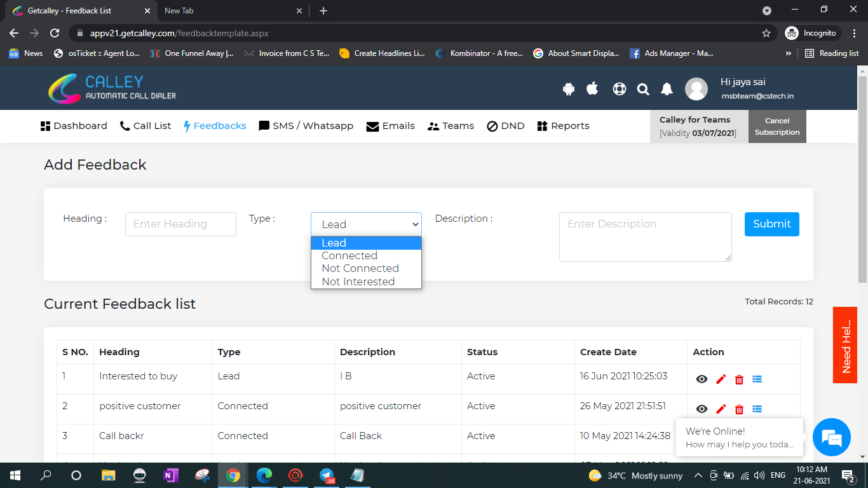This screenshot has height=488, width=868.
Task: Delete 'positive customer' feedback trash icon
Action: pos(739,409)
